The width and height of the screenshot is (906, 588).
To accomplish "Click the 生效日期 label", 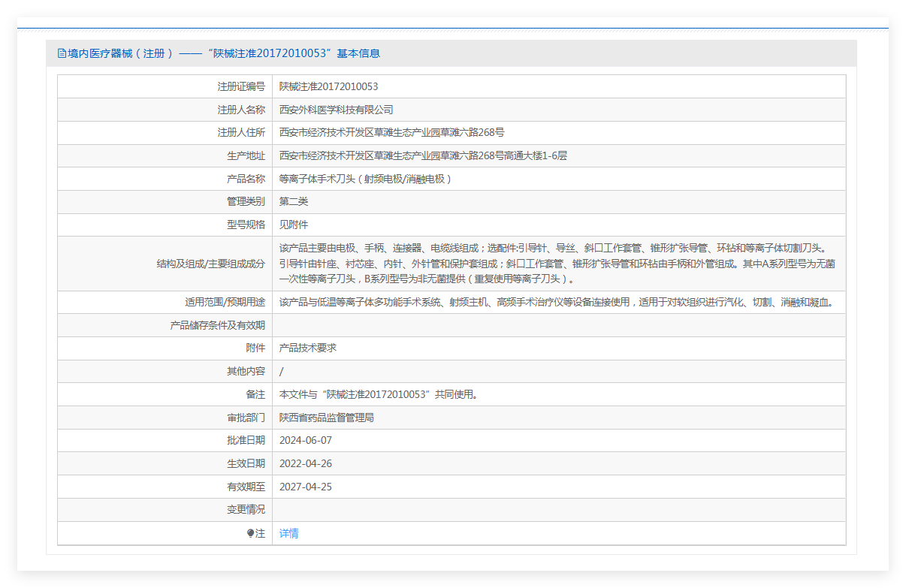I will coord(246,463).
